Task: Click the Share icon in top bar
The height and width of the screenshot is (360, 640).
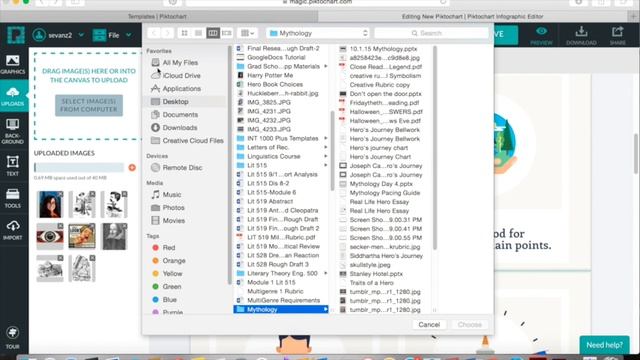Action: pos(618,36)
